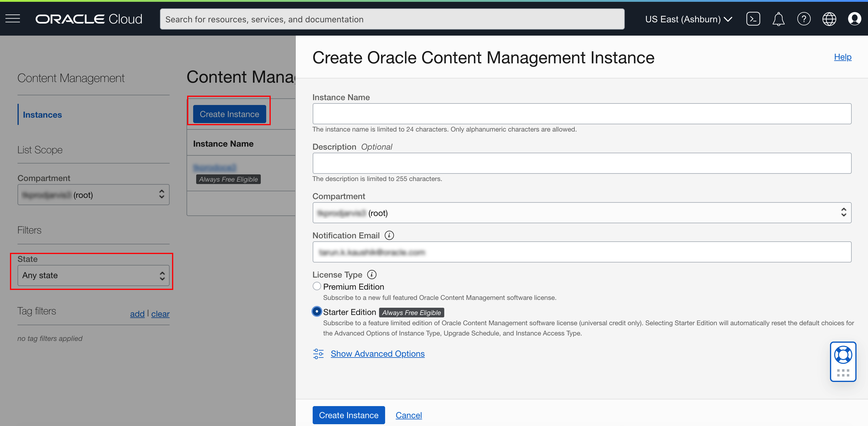
Task: Focus the Instance Name text field
Action: [x=582, y=114]
